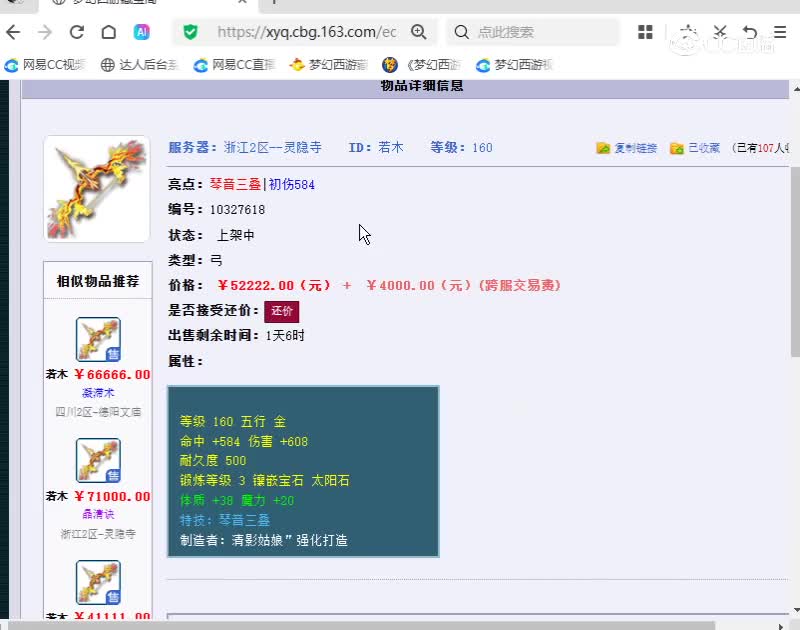This screenshot has width=800, height=630.
Task: Click the scroll-down arrow of page scrollbar
Action: pyautogui.click(x=796, y=610)
